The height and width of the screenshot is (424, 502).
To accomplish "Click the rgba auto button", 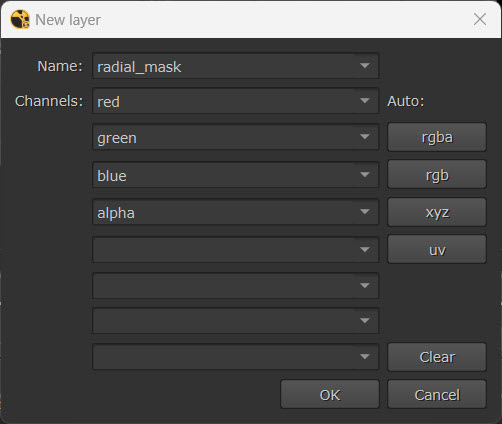I will [x=437, y=137].
